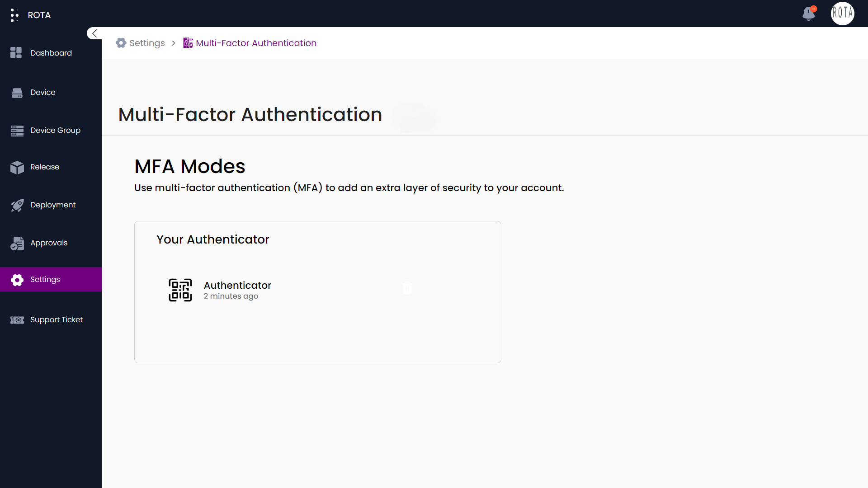Open the Support Ticket page

[56, 319]
